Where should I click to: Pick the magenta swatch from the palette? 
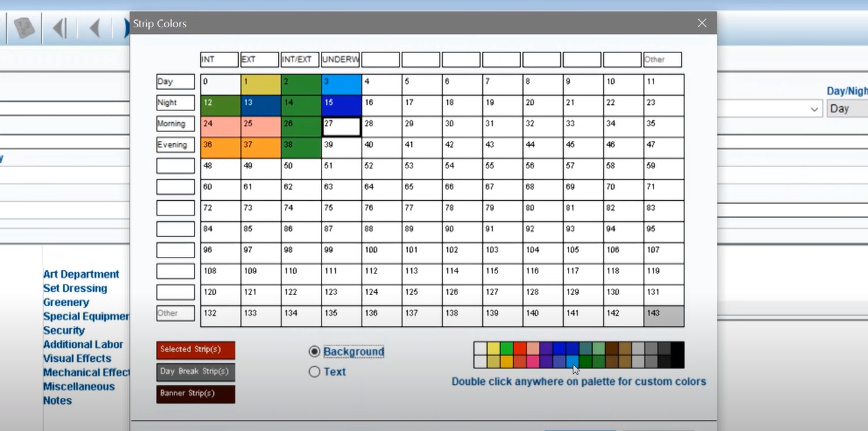532,361
